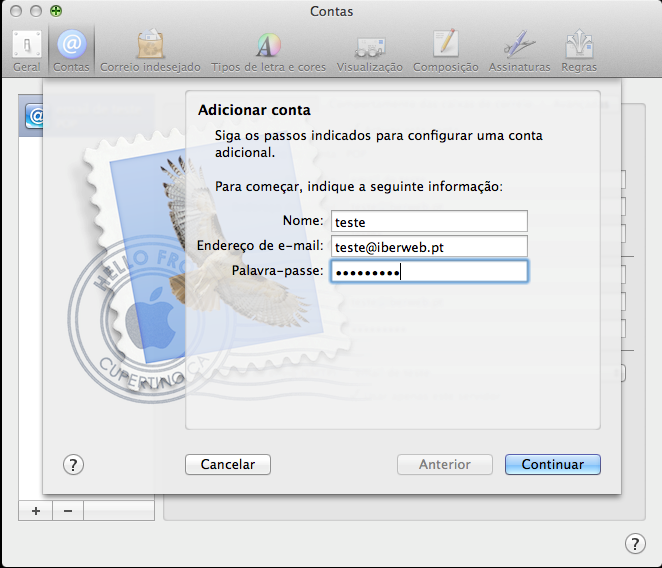
Task: Click the help button at window bottom-right
Action: (634, 543)
